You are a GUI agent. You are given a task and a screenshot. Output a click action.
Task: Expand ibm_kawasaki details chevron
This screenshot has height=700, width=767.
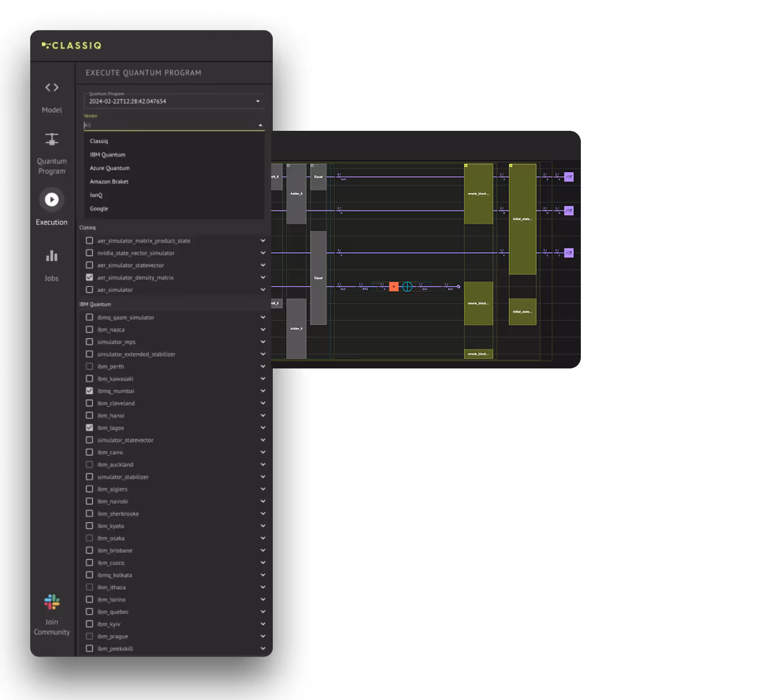pyautogui.click(x=263, y=379)
